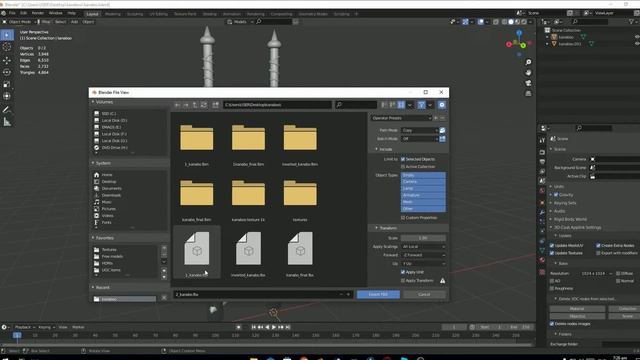Select the Transform tool
Screen dimensions: 640x360
7,96
